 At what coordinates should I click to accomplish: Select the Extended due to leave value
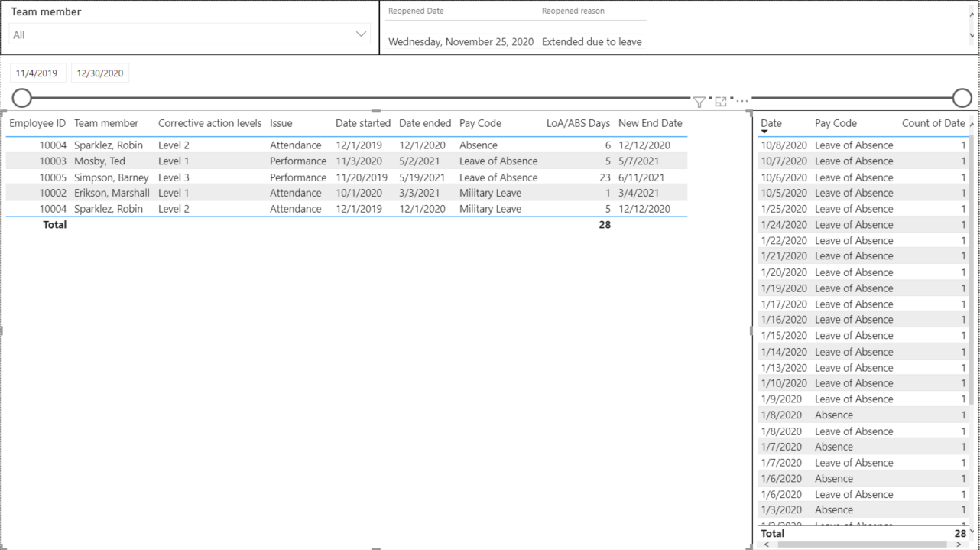592,42
